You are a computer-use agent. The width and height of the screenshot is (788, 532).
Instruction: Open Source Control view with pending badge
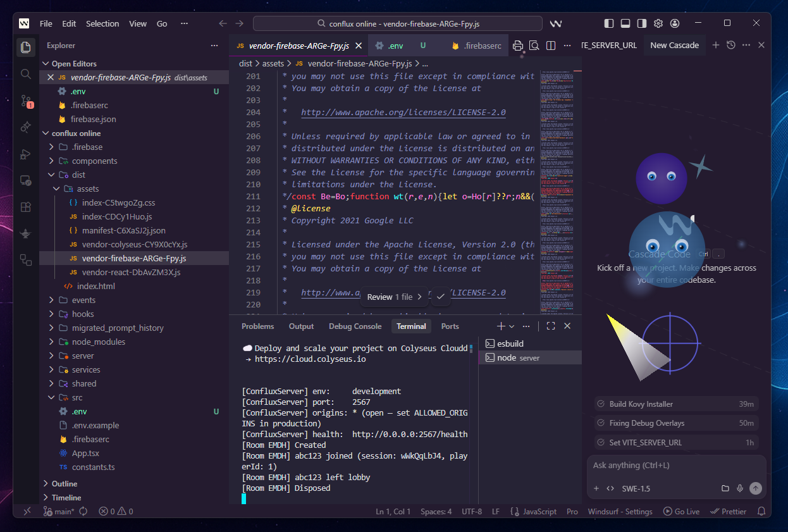point(26,101)
